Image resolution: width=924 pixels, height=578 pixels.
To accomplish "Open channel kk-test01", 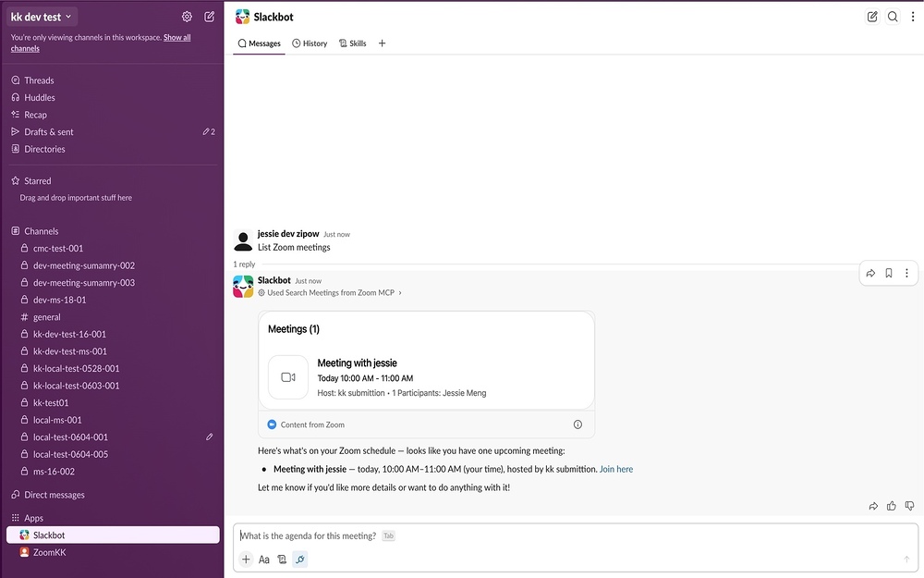I will (x=51, y=402).
